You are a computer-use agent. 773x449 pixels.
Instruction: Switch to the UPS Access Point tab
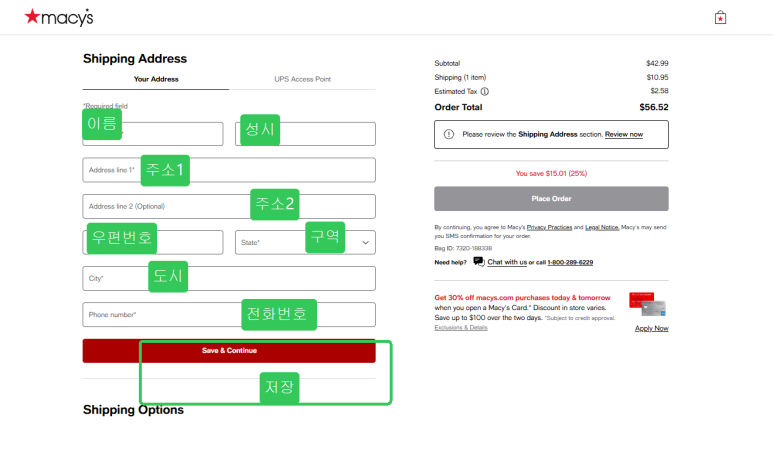pyautogui.click(x=302, y=79)
